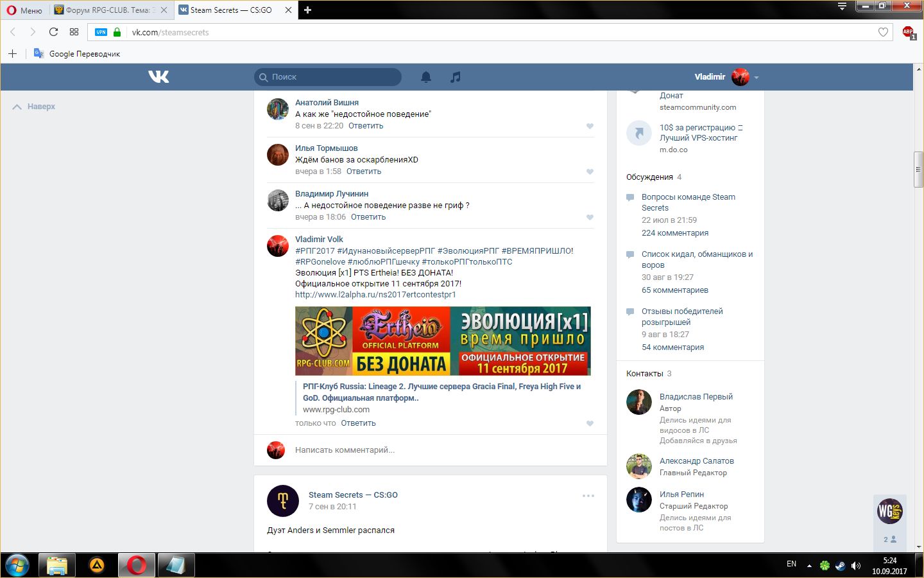This screenshot has width=924, height=578.
Task: Go back up with Наверх
Action: [x=34, y=107]
